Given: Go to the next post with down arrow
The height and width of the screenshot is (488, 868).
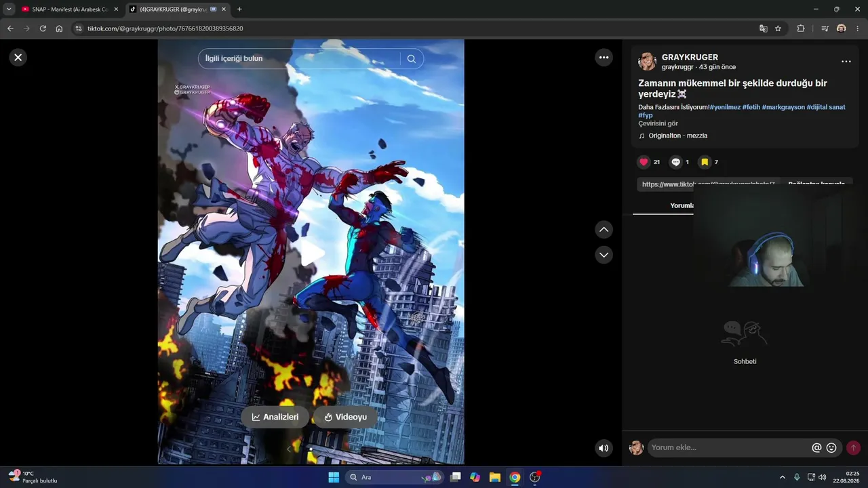Looking at the screenshot, I should 604,255.
